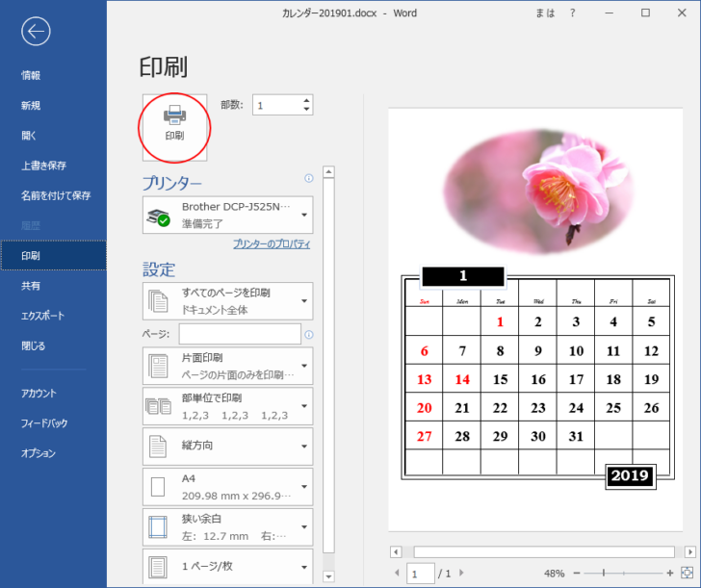
Task: Click the back arrow icon
Action: coord(36,32)
